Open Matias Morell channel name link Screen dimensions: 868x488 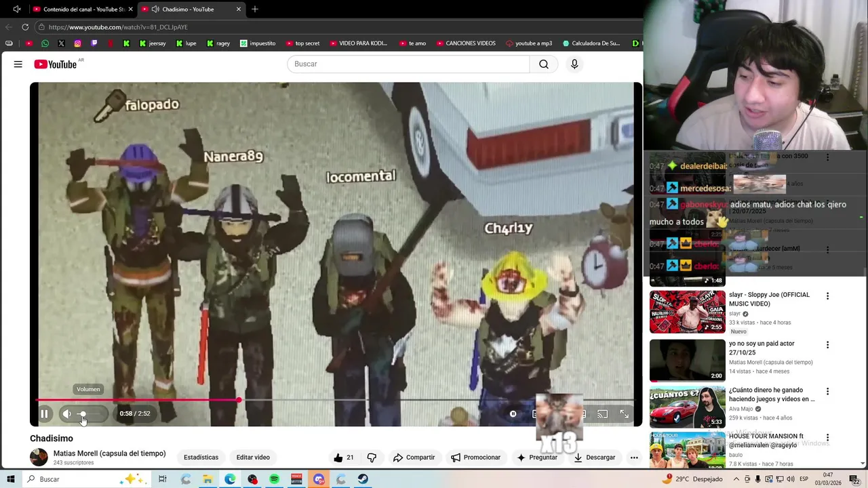pyautogui.click(x=109, y=453)
